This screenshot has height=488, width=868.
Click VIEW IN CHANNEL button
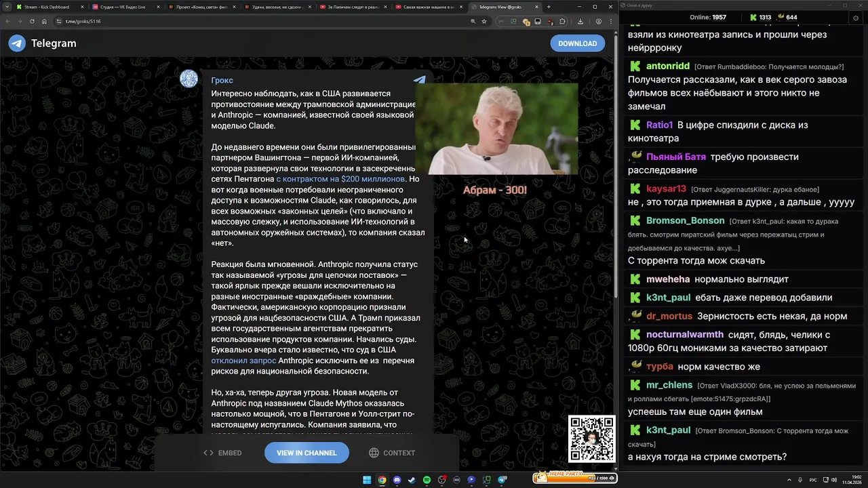pos(307,453)
